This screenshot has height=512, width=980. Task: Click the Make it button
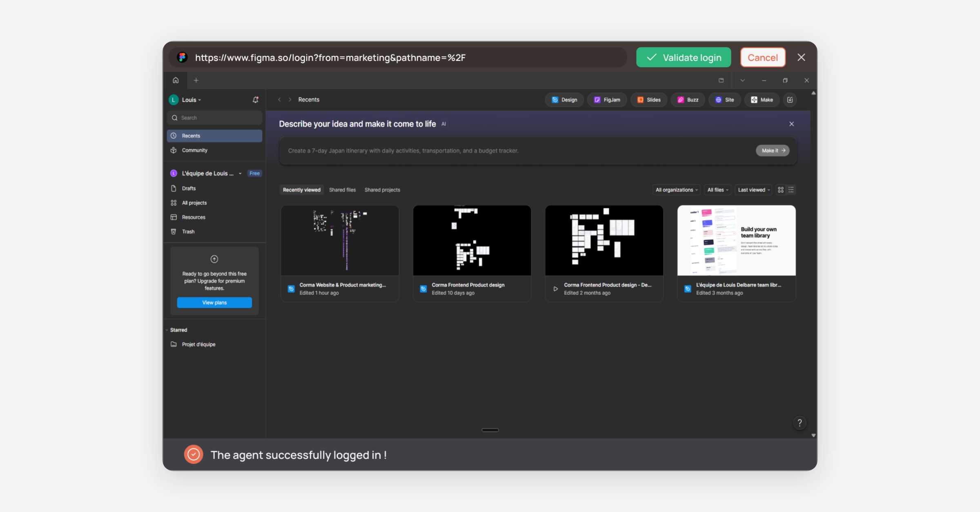coord(773,151)
